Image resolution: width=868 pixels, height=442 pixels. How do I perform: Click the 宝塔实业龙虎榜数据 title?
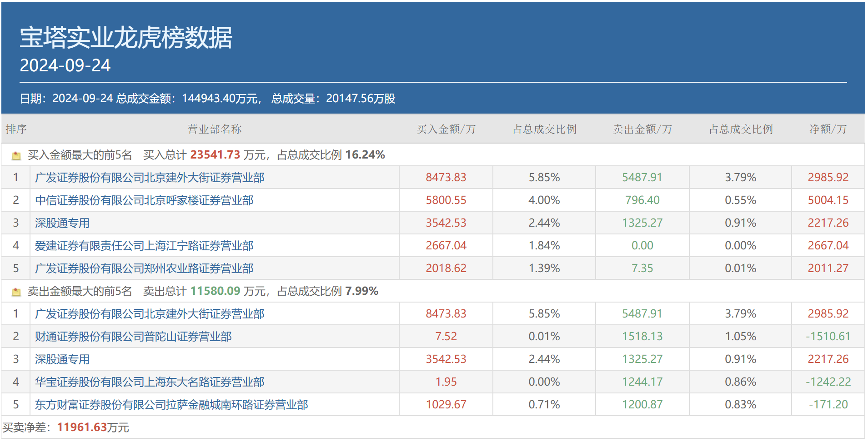click(126, 37)
